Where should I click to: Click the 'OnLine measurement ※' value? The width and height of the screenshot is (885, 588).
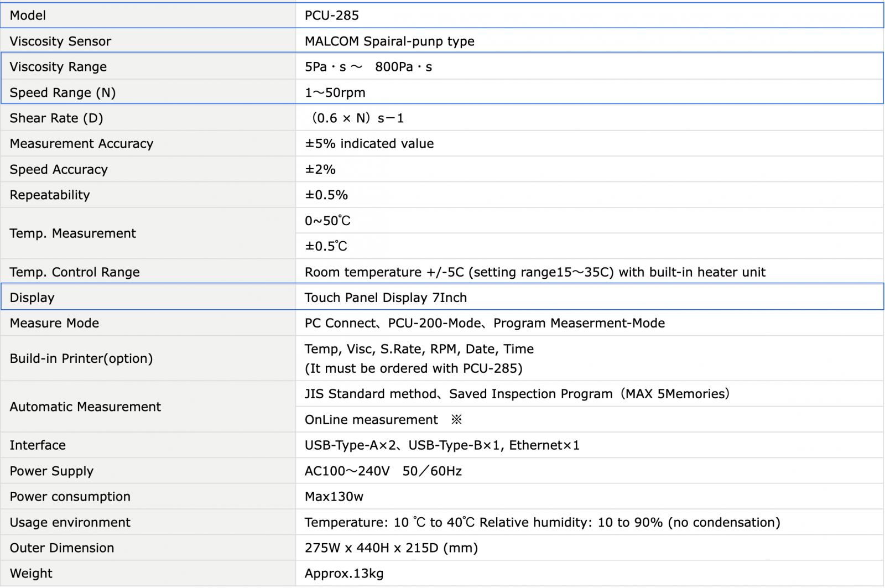coord(383,420)
